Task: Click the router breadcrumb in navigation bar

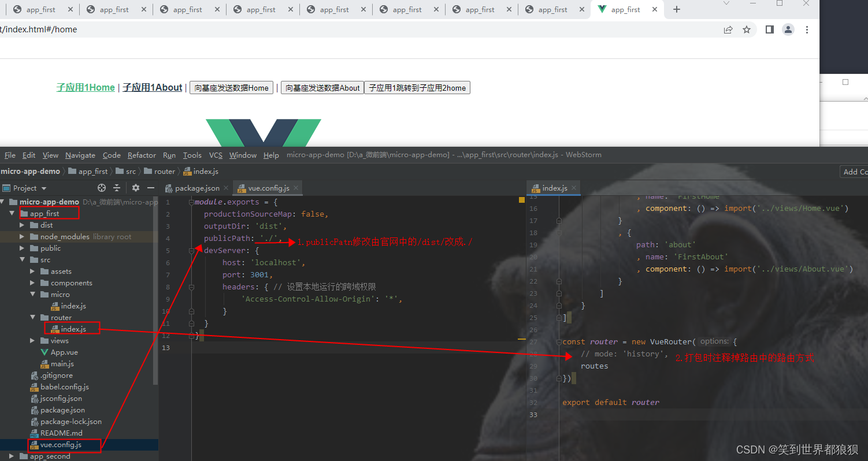Action: tap(159, 172)
